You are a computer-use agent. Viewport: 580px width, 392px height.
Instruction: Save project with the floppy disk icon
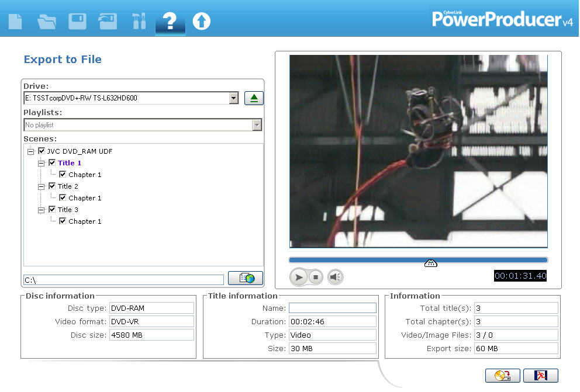(x=77, y=21)
